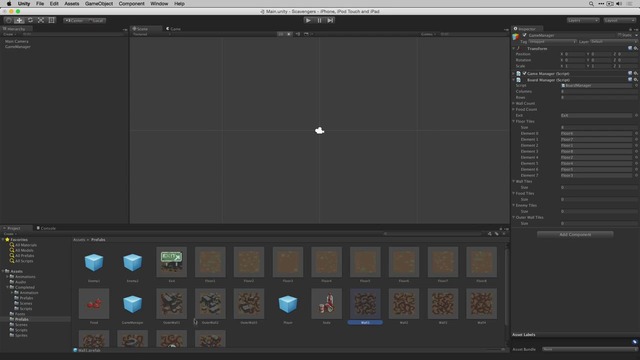640x360 pixels.
Task: Open the Window menu
Action: click(x=159, y=4)
